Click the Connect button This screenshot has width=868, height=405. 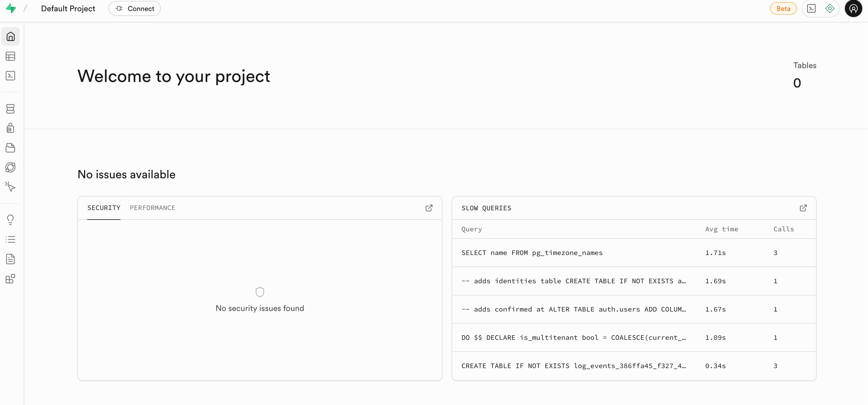tap(135, 8)
